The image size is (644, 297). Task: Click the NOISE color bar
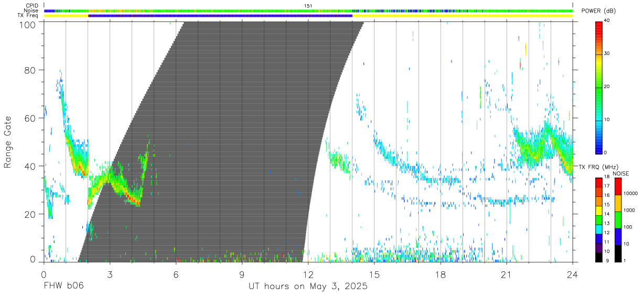[x=618, y=219]
